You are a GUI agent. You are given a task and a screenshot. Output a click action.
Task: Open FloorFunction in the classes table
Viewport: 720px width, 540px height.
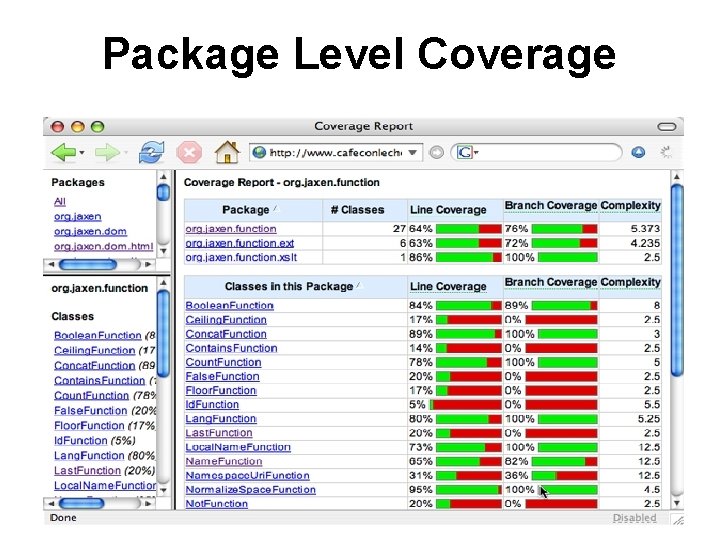[x=221, y=391]
